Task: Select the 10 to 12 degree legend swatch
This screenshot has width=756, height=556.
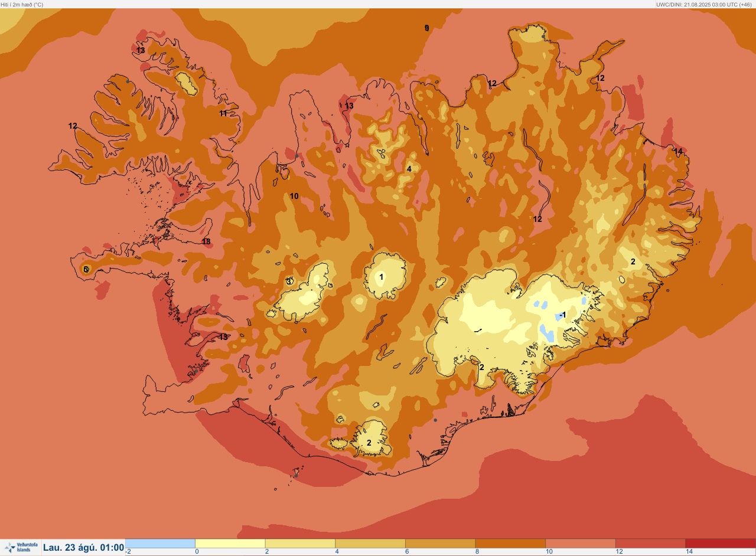Action: [580, 543]
